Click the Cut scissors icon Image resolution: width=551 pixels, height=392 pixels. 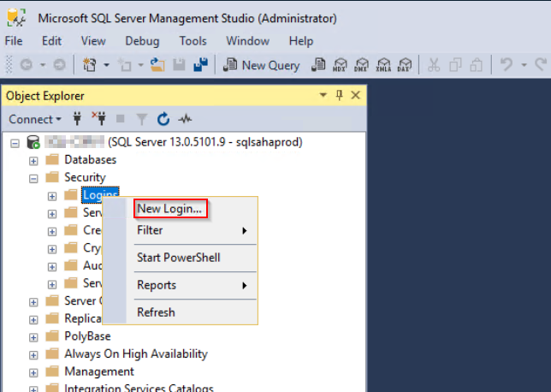434,65
